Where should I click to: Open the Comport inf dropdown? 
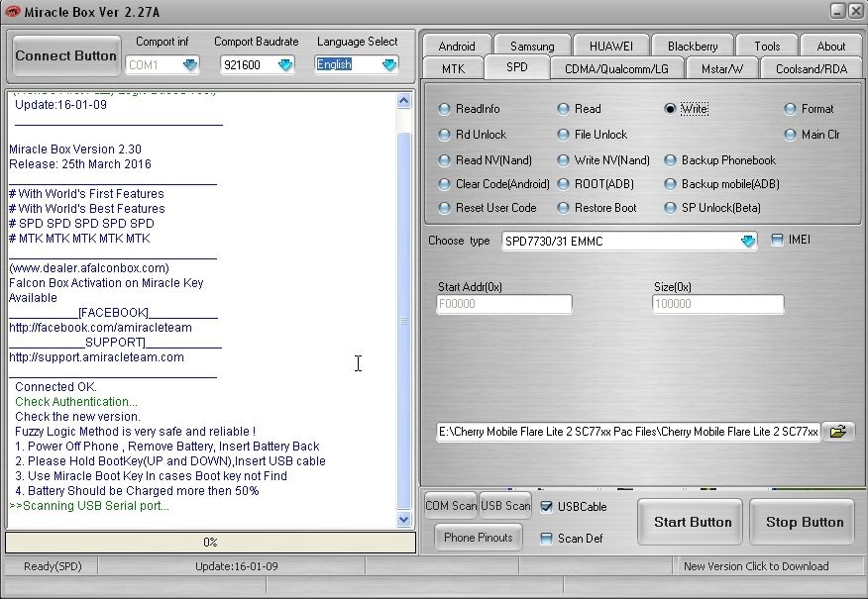(190, 65)
